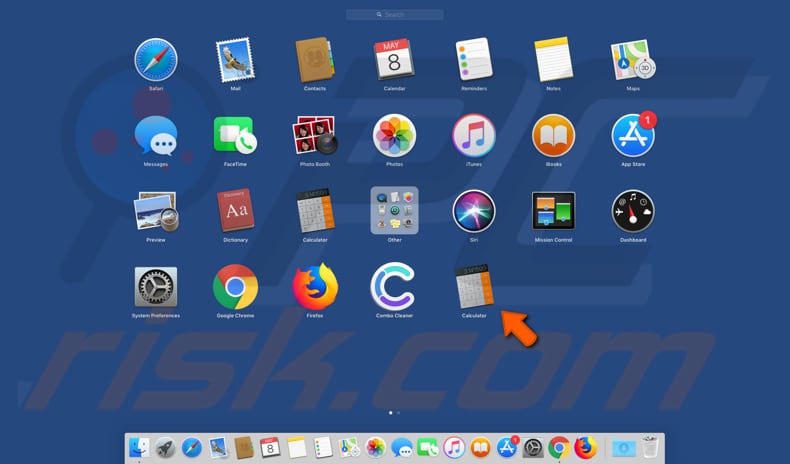Open Messages from the Dock
The width and height of the screenshot is (790, 464).
(402, 447)
